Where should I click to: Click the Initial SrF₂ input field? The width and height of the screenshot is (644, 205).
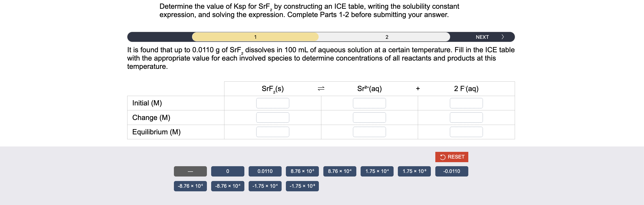pyautogui.click(x=272, y=103)
